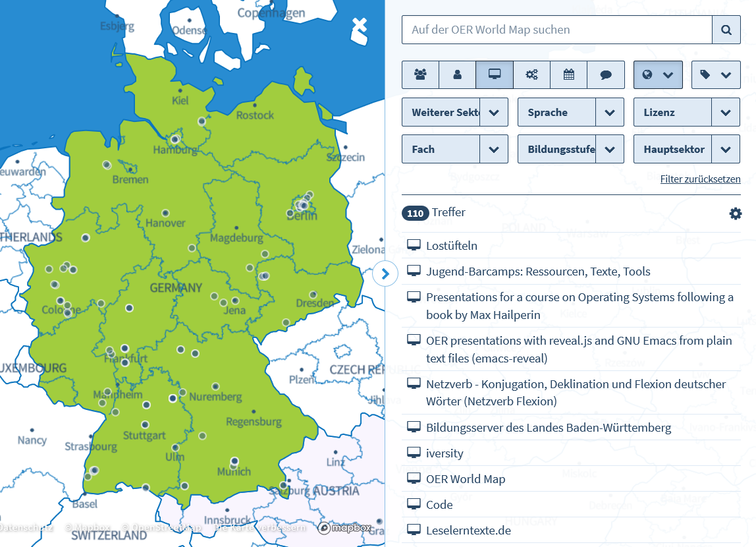Click the map marker at Munich
The width and height of the screenshot is (756, 547).
tap(234, 461)
